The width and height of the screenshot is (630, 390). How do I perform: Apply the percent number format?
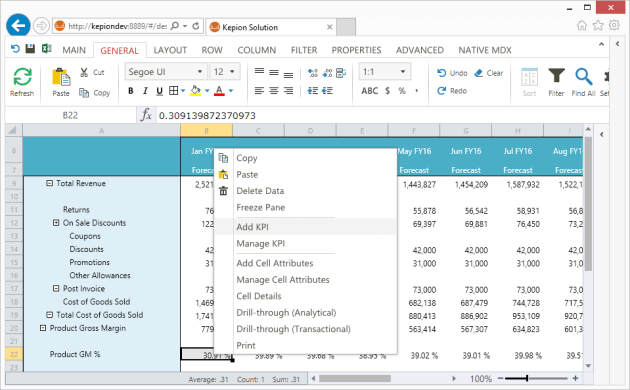point(402,91)
